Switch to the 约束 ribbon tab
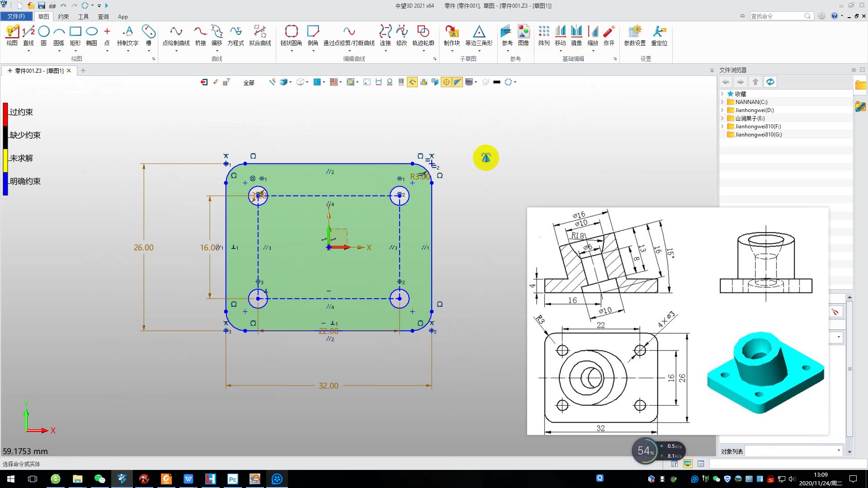 63,17
